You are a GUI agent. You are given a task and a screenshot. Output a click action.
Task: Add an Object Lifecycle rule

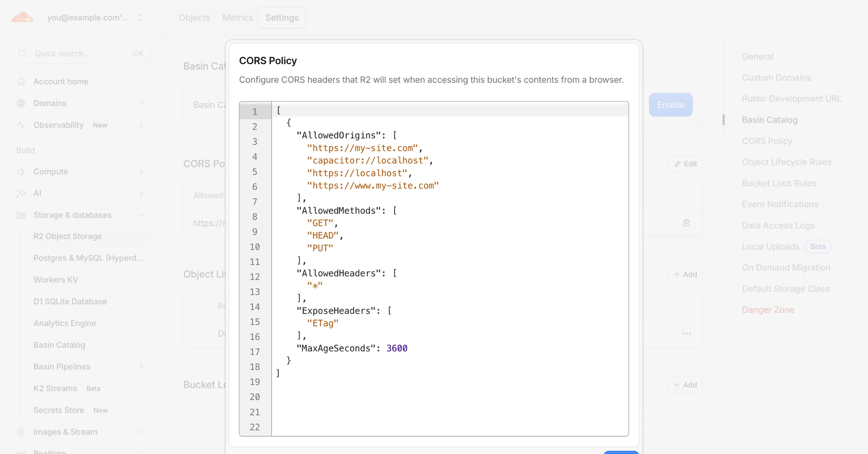click(685, 275)
